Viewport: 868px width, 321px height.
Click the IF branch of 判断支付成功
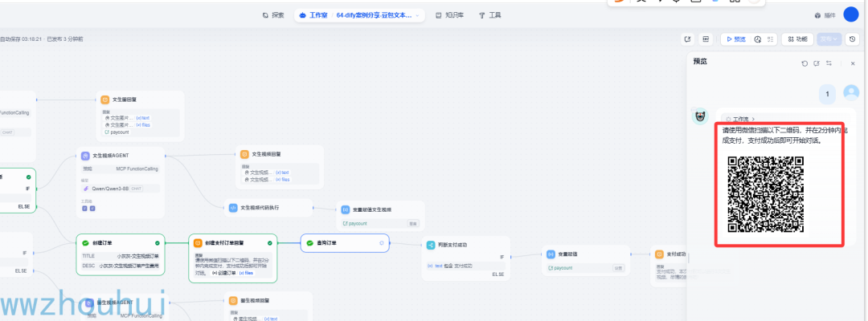(502, 257)
